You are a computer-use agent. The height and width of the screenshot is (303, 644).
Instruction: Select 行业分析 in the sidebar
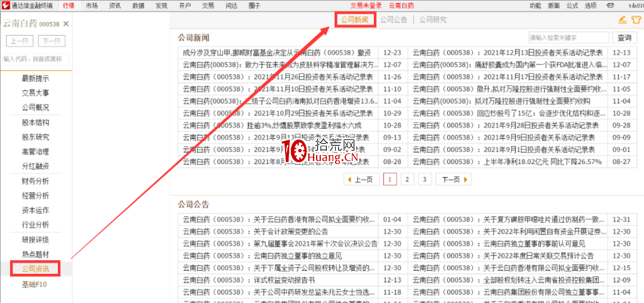[x=35, y=225]
